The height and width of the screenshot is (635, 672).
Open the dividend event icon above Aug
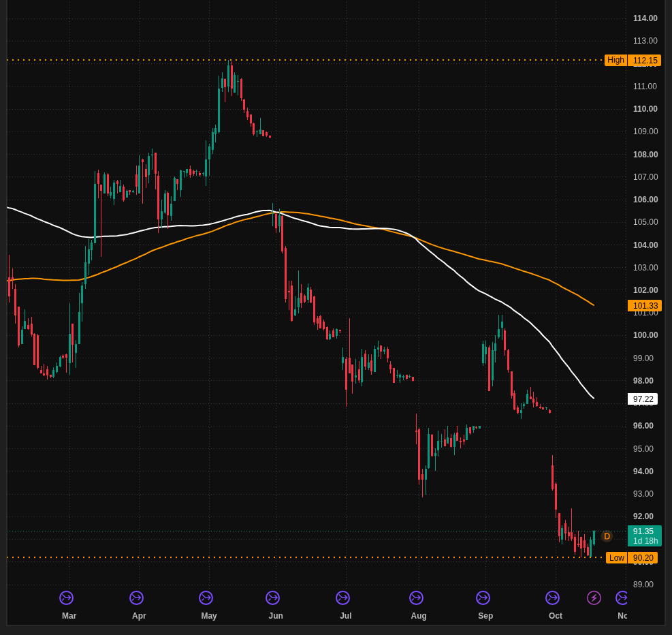point(416,598)
